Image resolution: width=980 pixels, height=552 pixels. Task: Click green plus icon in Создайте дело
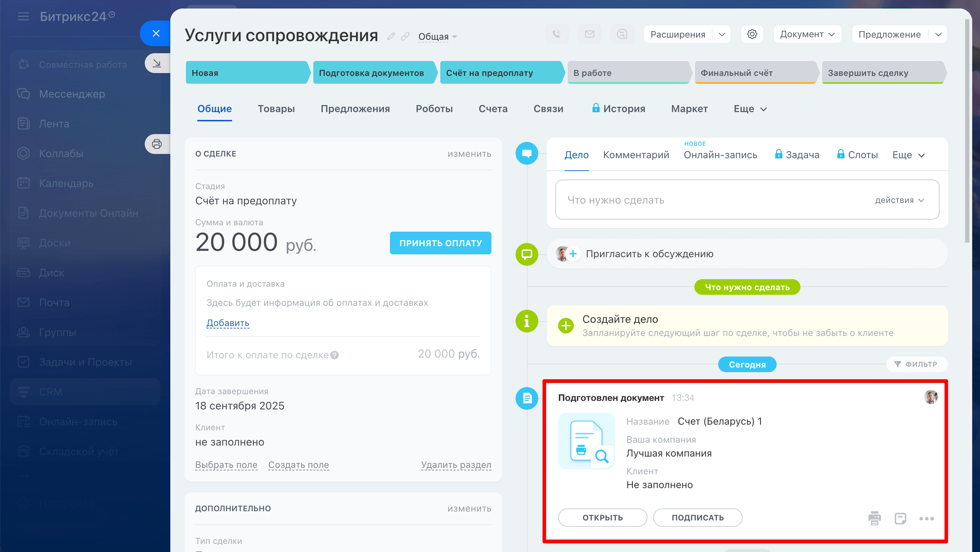pyautogui.click(x=566, y=326)
